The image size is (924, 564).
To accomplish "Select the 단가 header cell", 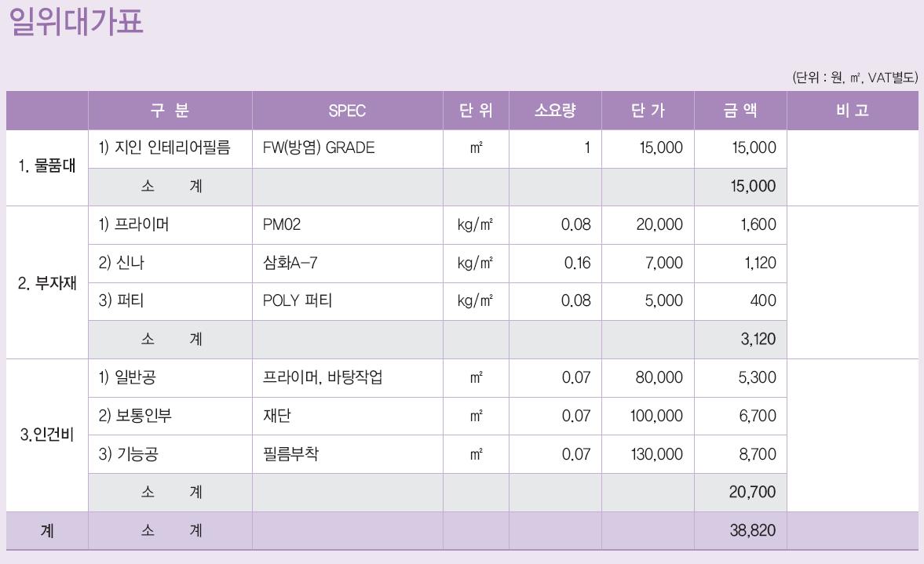I will tap(648, 110).
